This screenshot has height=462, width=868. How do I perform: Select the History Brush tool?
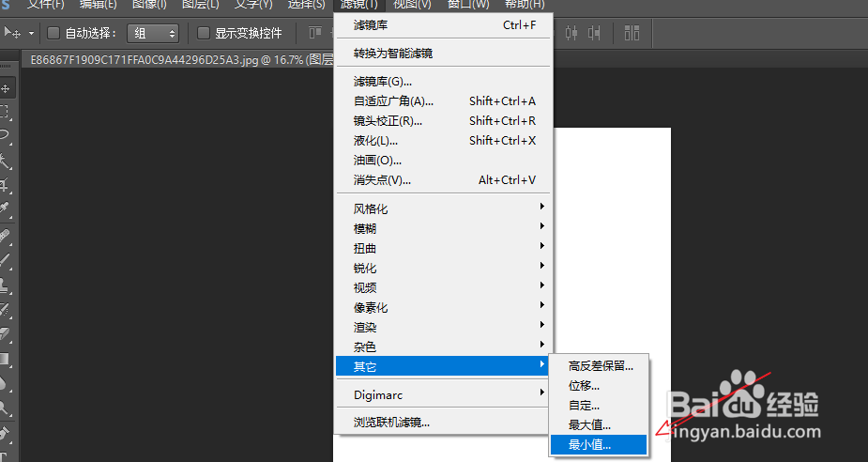pos(5,309)
